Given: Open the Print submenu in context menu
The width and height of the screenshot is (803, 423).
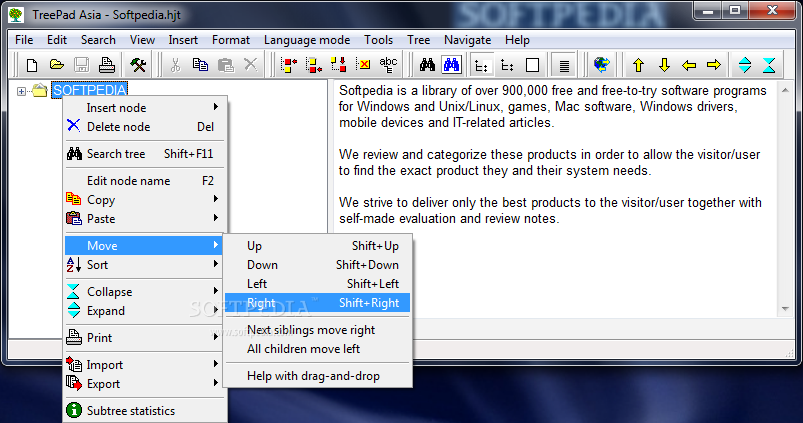Looking at the screenshot, I should (144, 338).
